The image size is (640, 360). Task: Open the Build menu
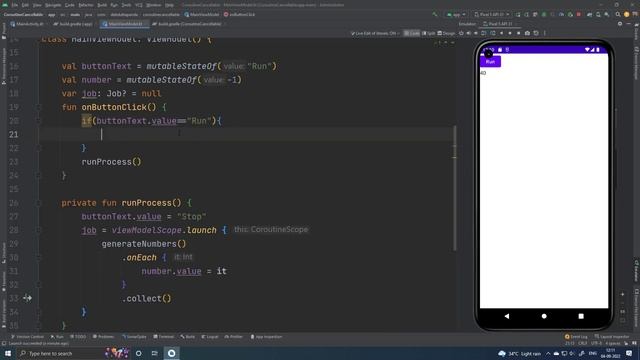click(x=102, y=5)
